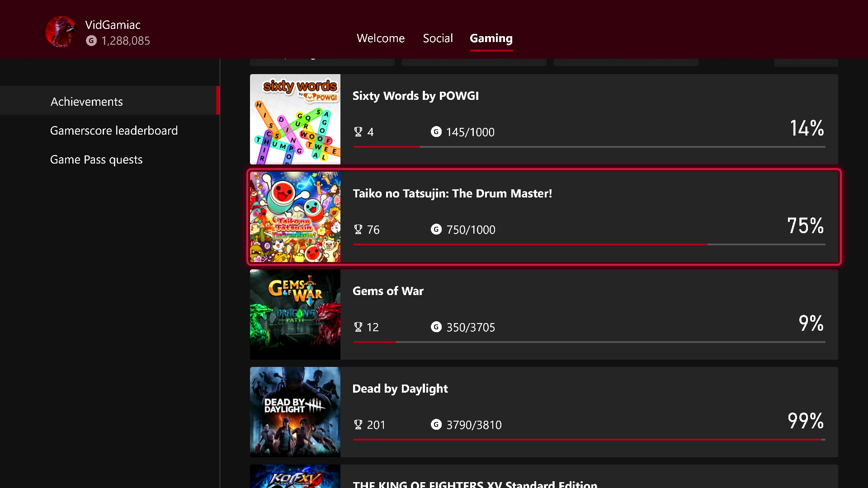This screenshot has width=868, height=488.
Task: Open Game Pass quests section
Action: click(x=96, y=160)
